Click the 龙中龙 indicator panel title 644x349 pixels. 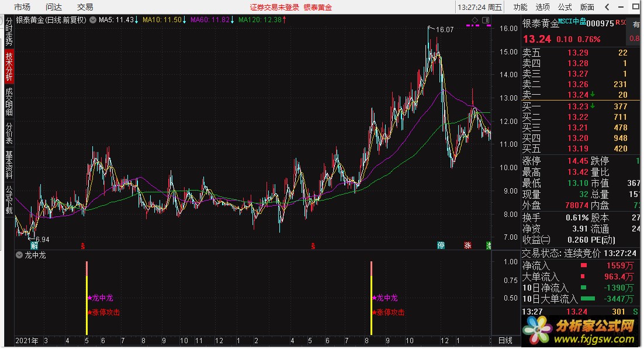[x=35, y=255]
